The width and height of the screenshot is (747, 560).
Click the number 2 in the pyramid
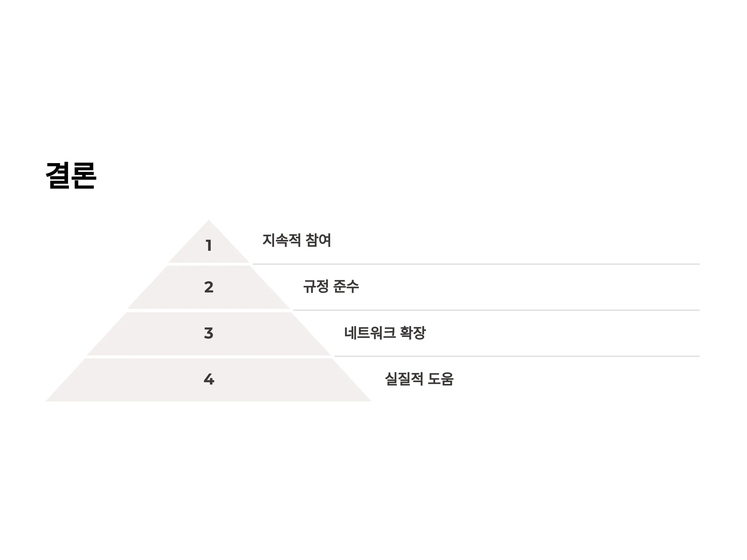point(209,287)
